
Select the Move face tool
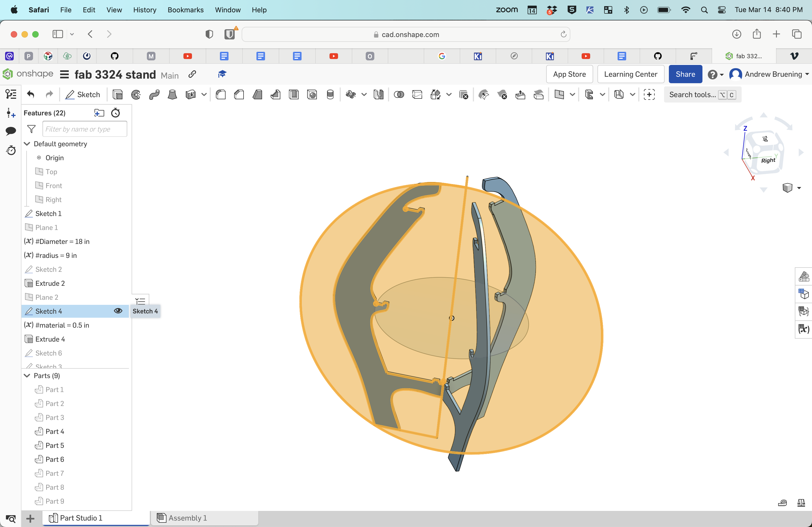520,94
